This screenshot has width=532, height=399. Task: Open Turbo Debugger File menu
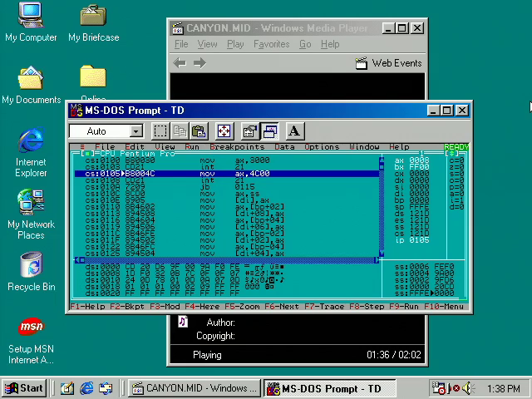[105, 147]
